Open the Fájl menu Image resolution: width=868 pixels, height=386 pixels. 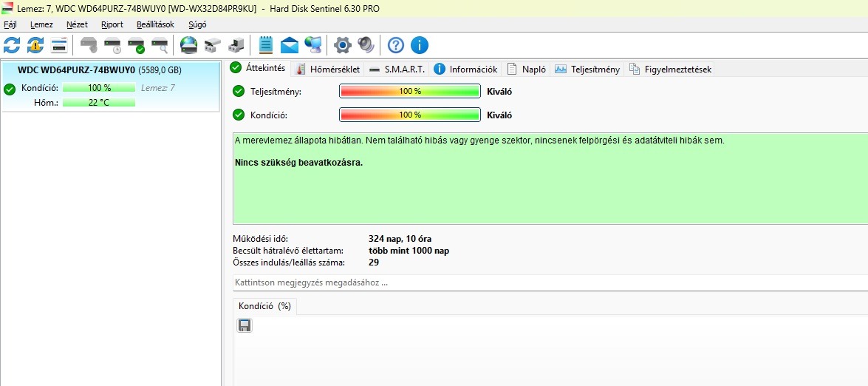point(10,24)
